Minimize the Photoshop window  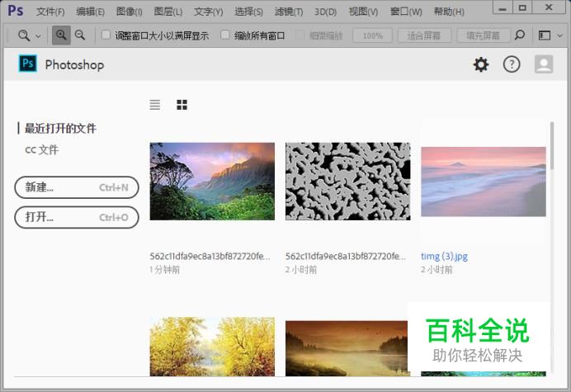pyautogui.click(x=503, y=8)
